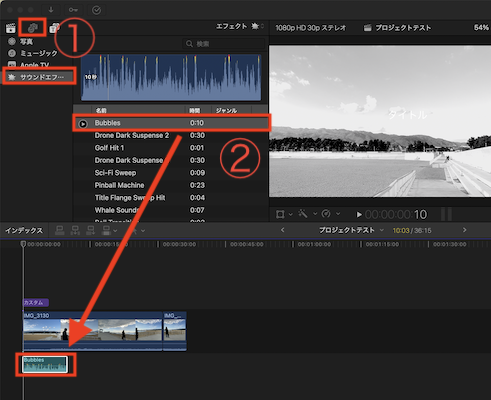491x400 pixels.
Task: Click the Connect clip edit icon
Action: [60, 230]
